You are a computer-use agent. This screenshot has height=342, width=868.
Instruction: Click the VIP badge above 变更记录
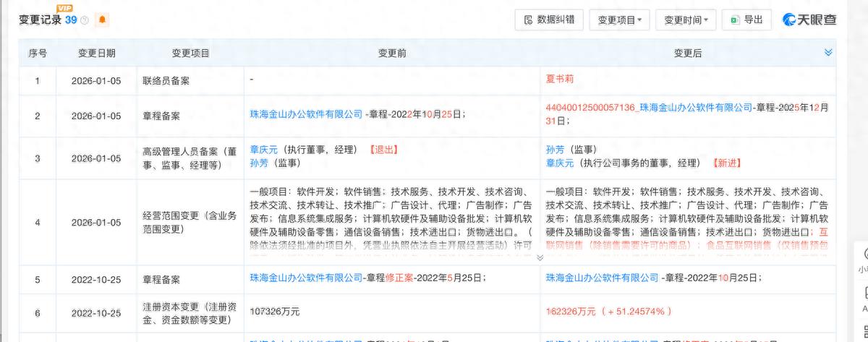click(64, 8)
